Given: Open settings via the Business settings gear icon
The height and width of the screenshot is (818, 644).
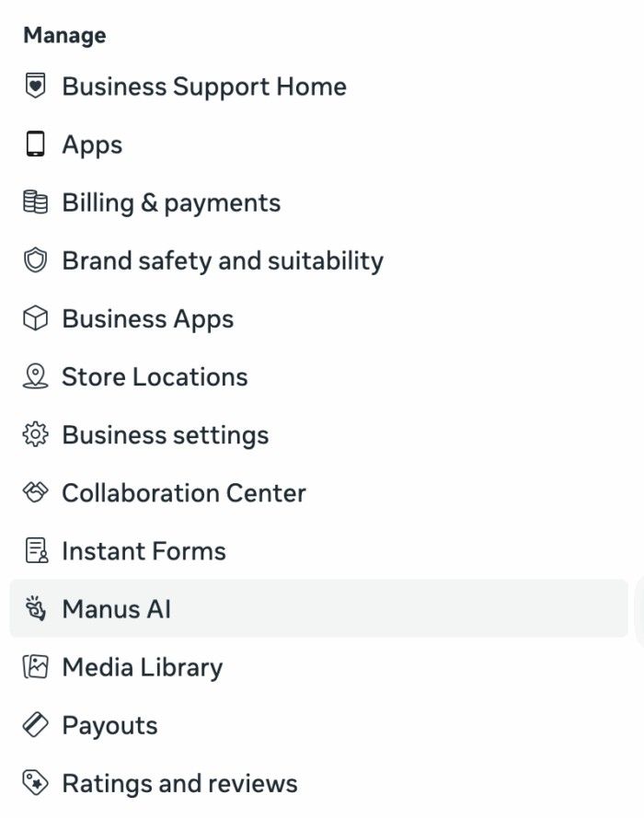Looking at the screenshot, I should (33, 434).
